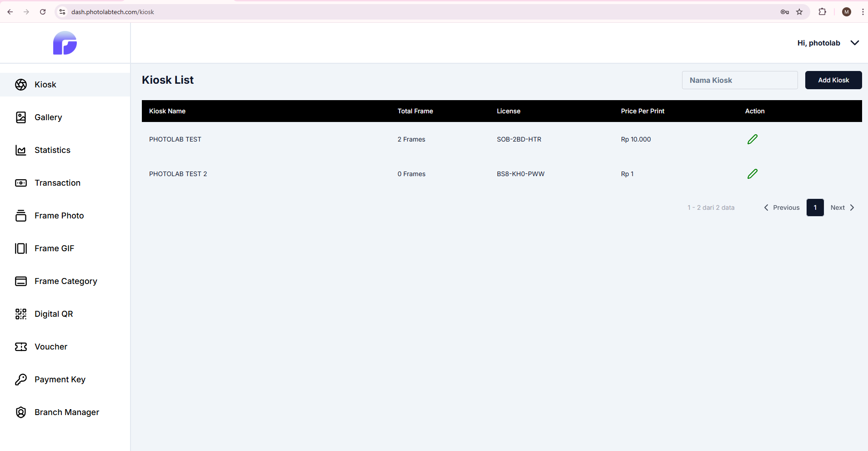The height and width of the screenshot is (451, 868).
Task: Focus the Nama Kiosk search field
Action: (739, 80)
